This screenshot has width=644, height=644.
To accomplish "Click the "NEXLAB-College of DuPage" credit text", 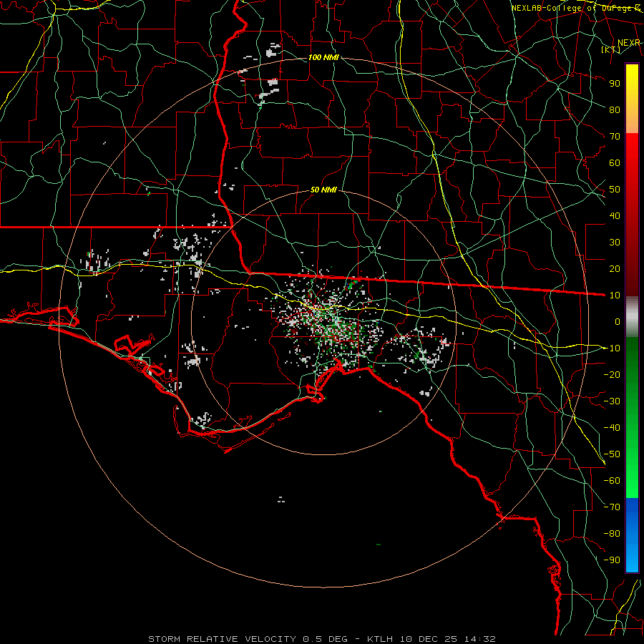I will 572,8.
